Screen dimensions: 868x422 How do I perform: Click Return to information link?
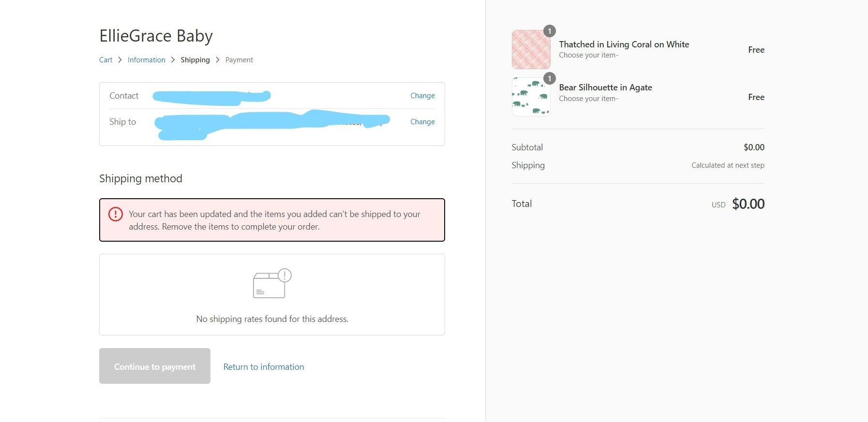pyautogui.click(x=264, y=367)
